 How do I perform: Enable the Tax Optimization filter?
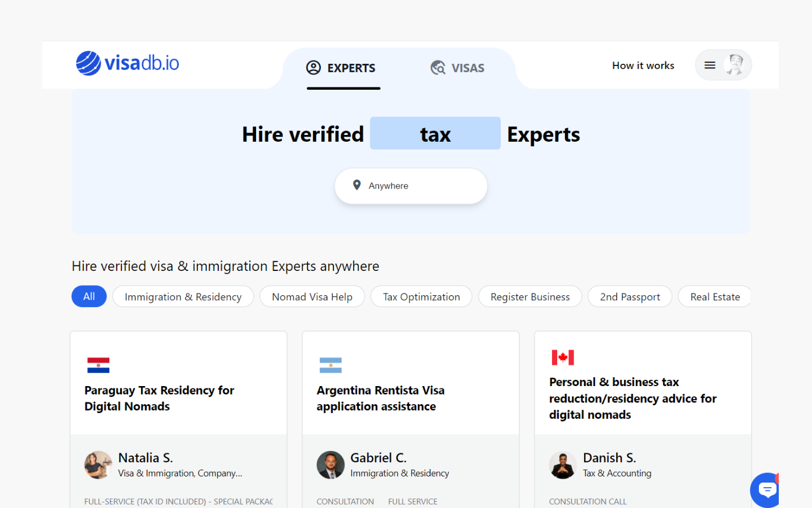point(421,296)
